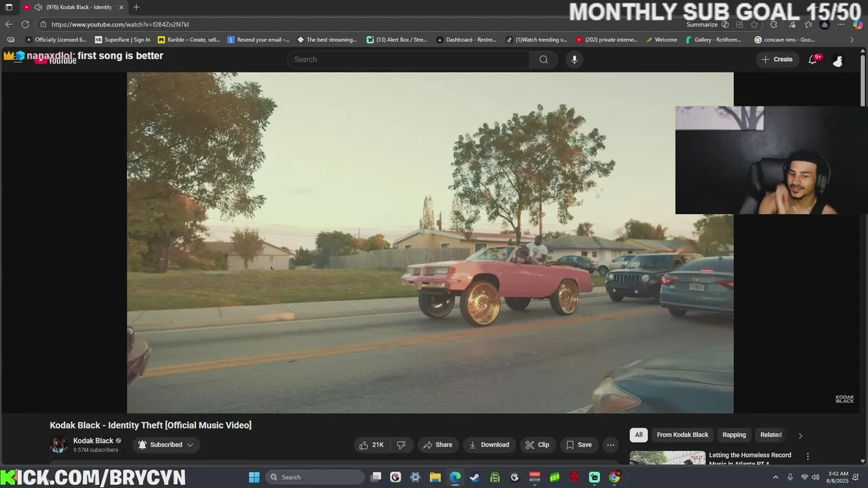Open Kodak Black channel name link
Screen dimensions: 868x488
[x=94, y=441]
